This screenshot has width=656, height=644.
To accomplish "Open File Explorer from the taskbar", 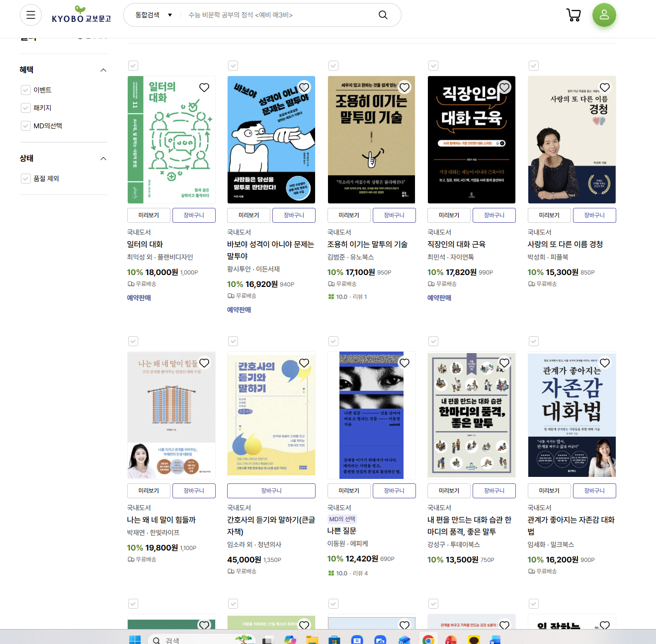I will [312, 640].
